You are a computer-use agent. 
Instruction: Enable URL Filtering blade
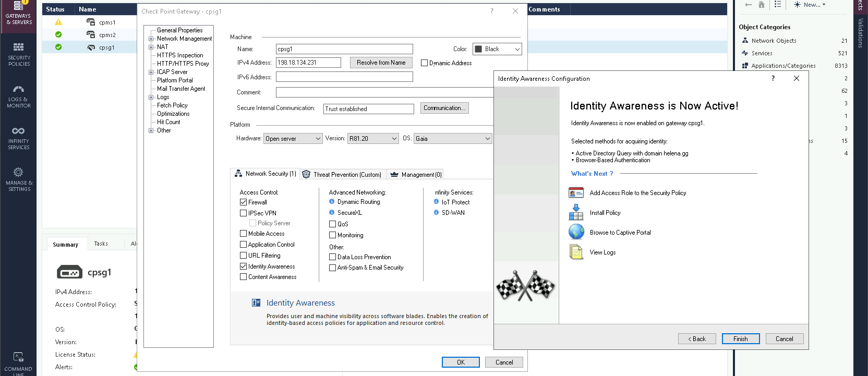[243, 256]
